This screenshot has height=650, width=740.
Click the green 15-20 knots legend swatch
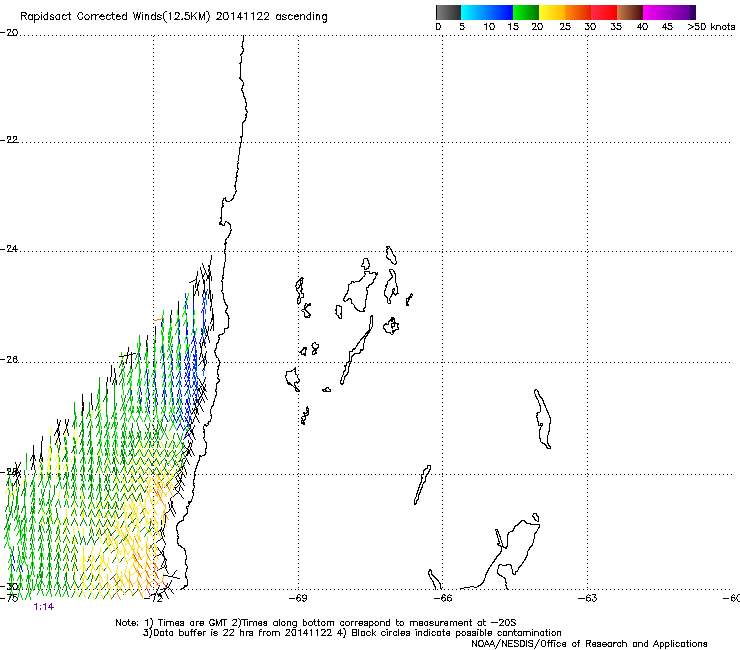526,12
